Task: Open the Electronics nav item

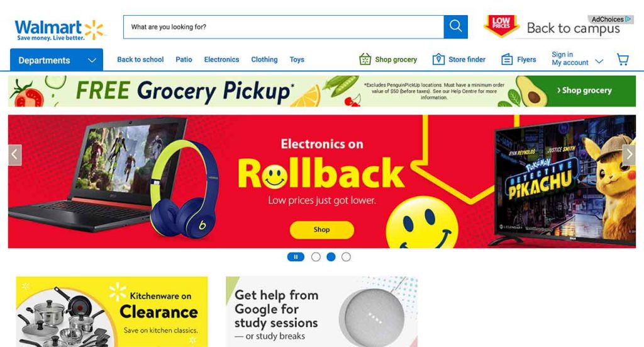Action: (221, 60)
